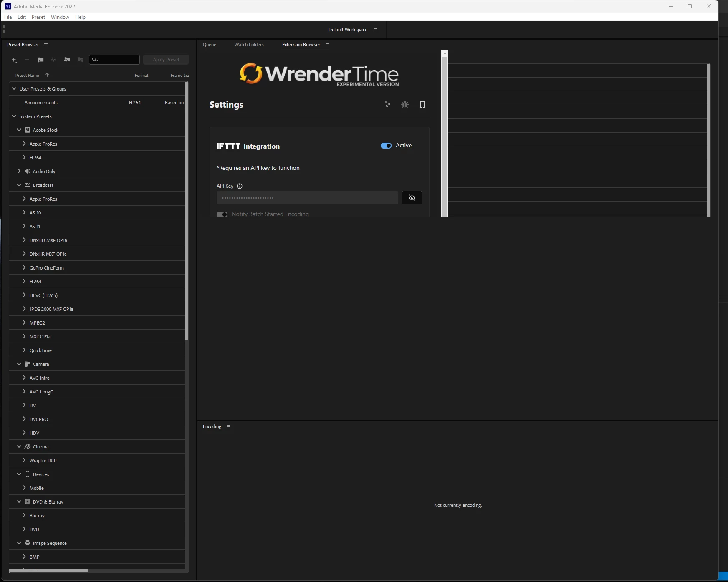Open the Preset Browser panel menu icon
This screenshot has width=728, height=582.
pyautogui.click(x=46, y=45)
